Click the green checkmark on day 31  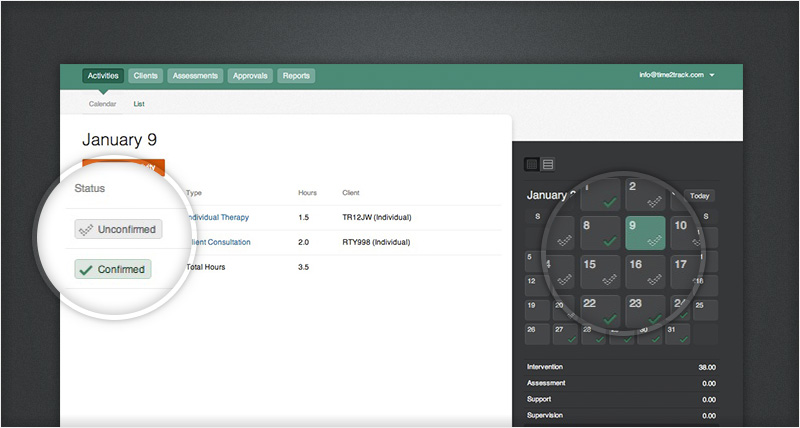point(684,339)
